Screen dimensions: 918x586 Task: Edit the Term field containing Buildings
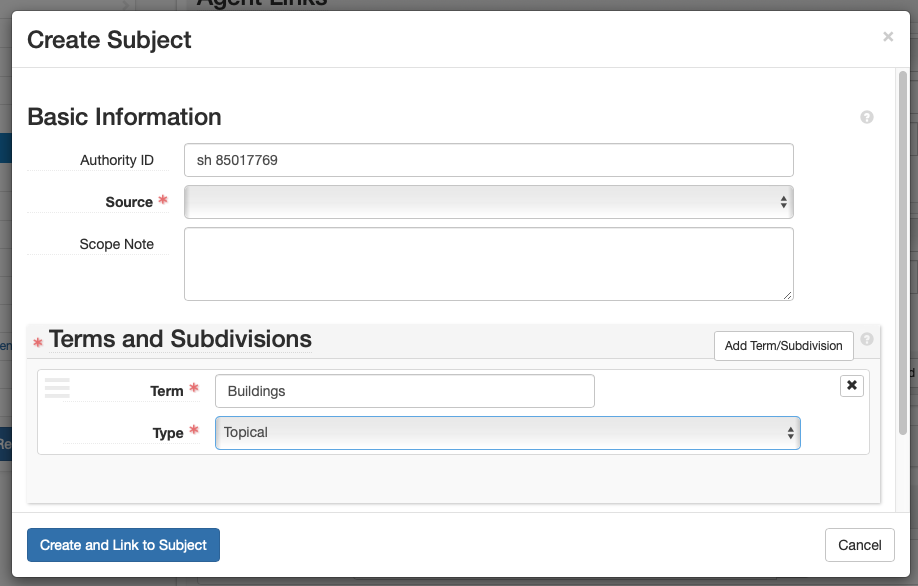tap(404, 391)
